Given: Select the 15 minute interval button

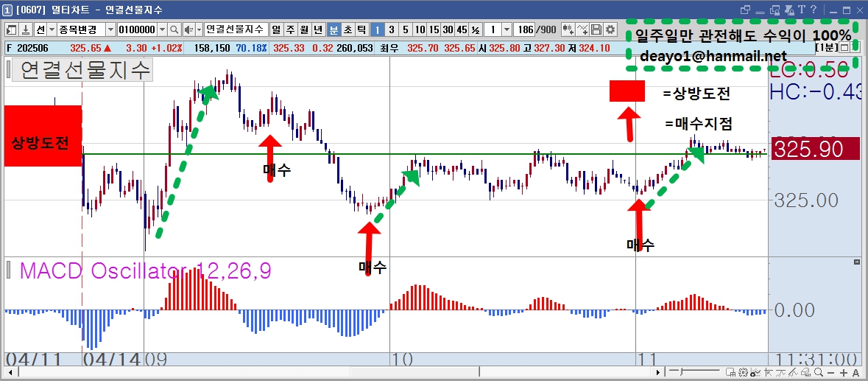Looking at the screenshot, I should [434, 29].
